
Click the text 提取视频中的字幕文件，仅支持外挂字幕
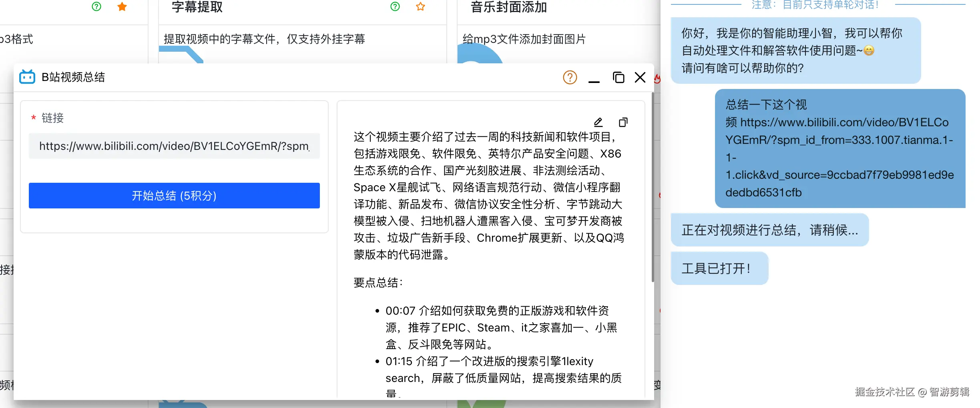(x=264, y=39)
